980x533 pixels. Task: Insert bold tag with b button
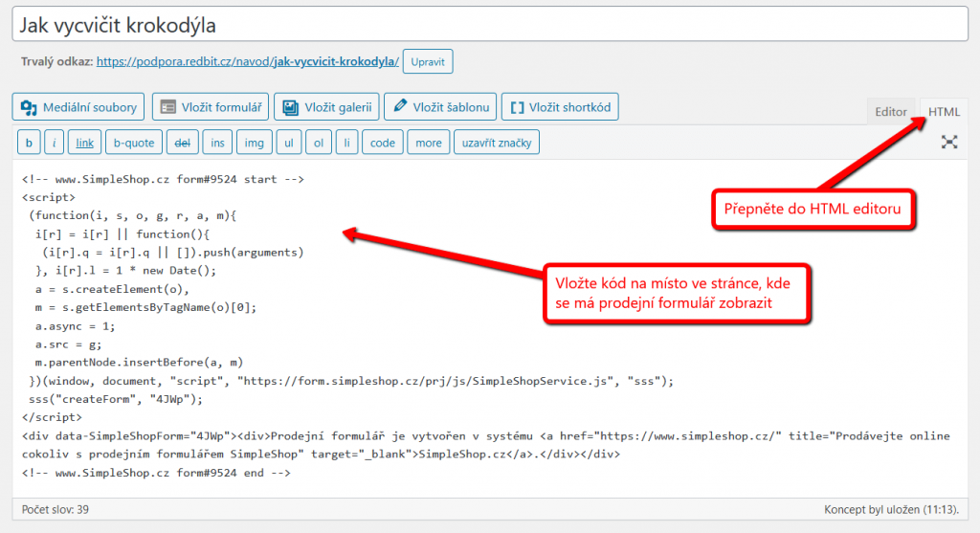[29, 143]
